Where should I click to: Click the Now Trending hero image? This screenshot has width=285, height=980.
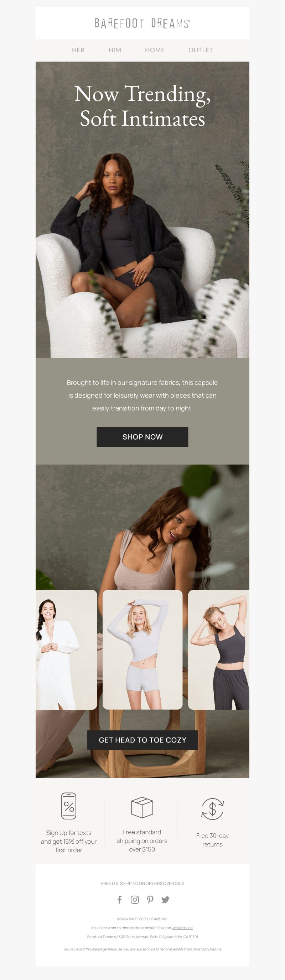142,210
